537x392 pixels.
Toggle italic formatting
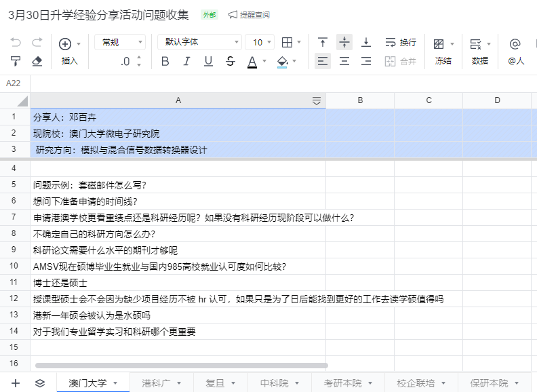coord(186,61)
